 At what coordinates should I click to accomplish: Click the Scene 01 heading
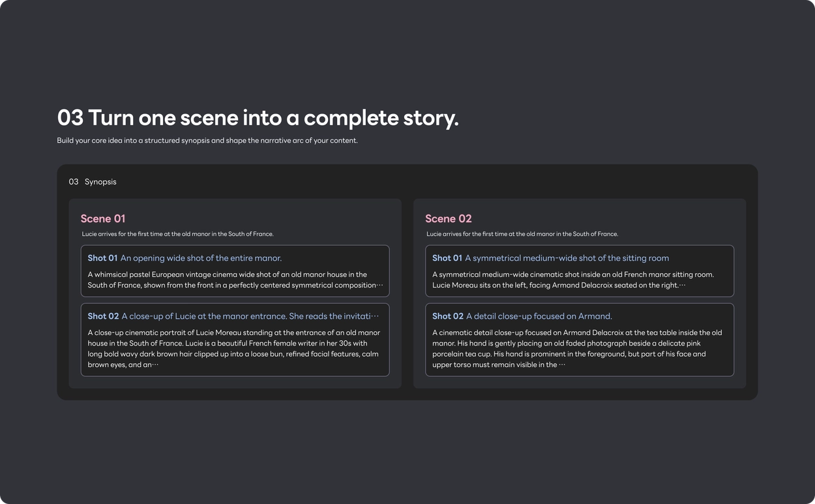coord(103,218)
